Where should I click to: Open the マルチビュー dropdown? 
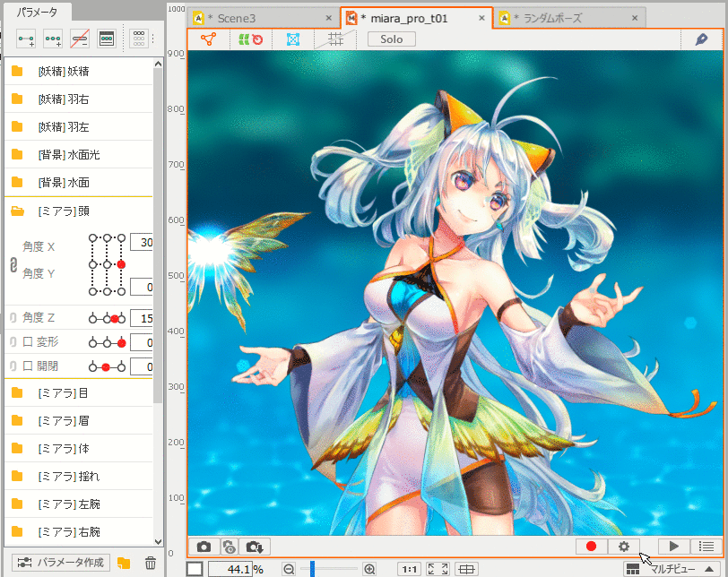(672, 569)
